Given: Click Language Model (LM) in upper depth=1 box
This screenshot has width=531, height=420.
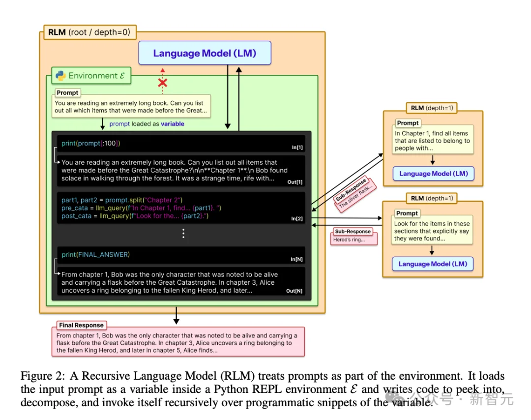Looking at the screenshot, I should click(x=433, y=174).
